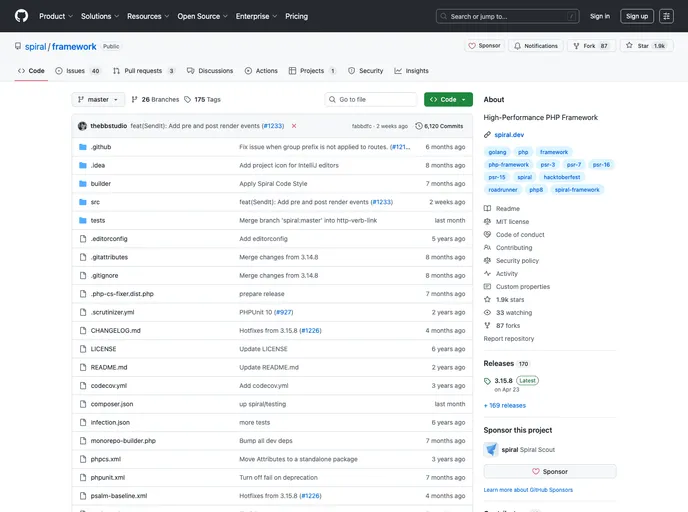View the + 169 releases link
Screen dimensions: 688x512
[x=505, y=406]
